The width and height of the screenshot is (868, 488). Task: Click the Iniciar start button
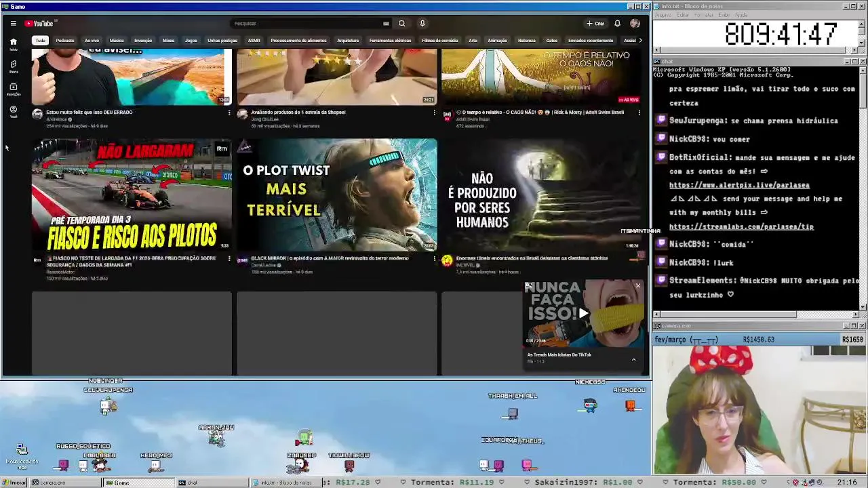coord(14,483)
